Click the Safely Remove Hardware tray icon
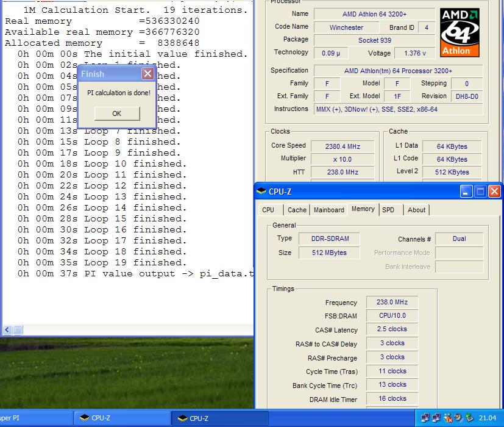 point(470,418)
